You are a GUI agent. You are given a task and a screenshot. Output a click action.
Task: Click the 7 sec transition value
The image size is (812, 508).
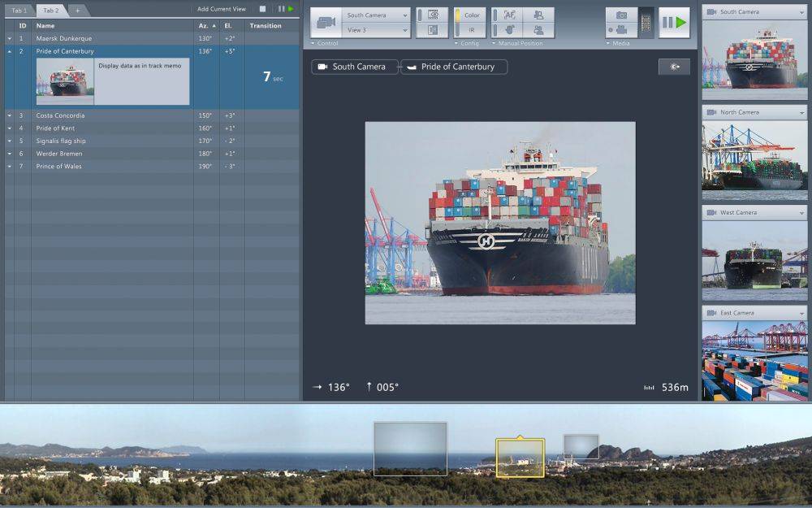click(272, 77)
